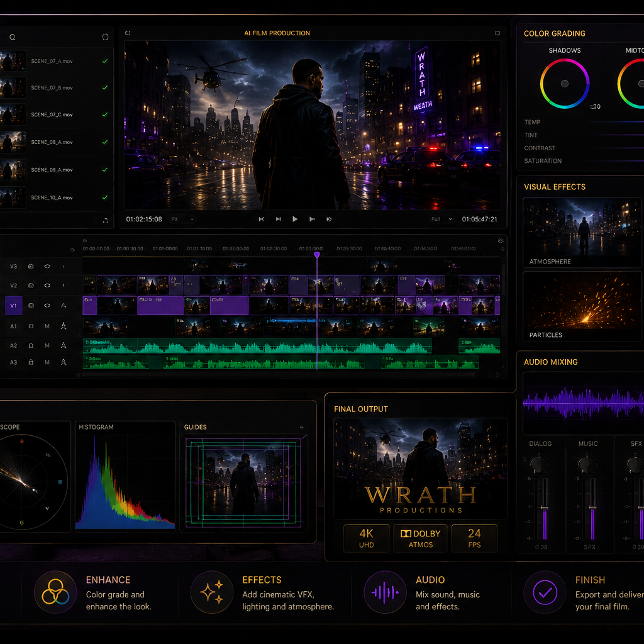The image size is (644, 644).
Task: Select the SCENE_07_B.mov clip thumbnail
Action: (x=13, y=88)
